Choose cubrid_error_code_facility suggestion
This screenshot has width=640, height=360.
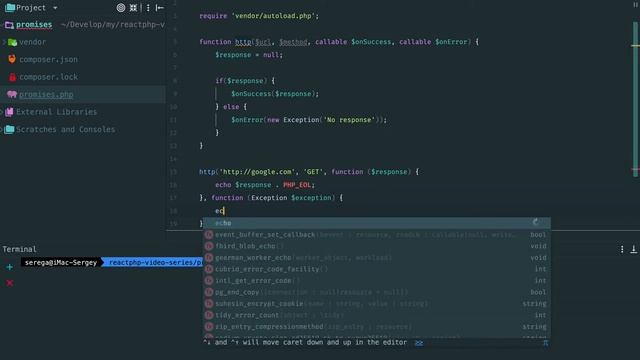pyautogui.click(x=377, y=269)
